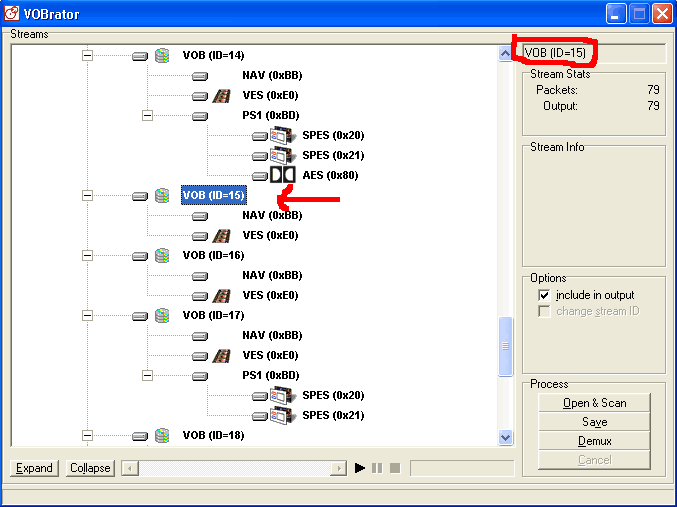Click the status field right of Stop
Viewport: 677px width, 507px height.
click(462, 468)
